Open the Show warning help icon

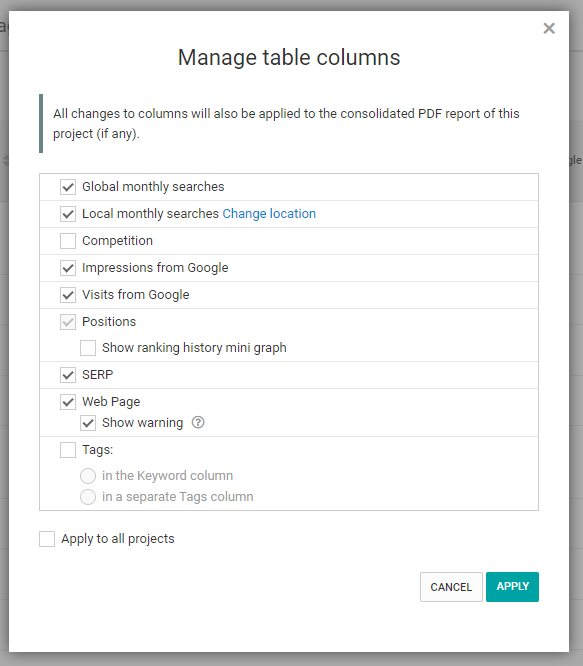click(x=198, y=423)
